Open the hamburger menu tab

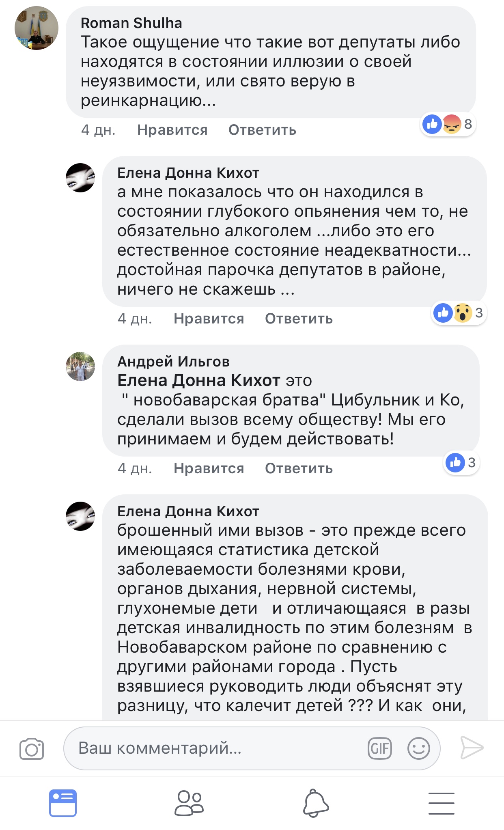tap(441, 803)
